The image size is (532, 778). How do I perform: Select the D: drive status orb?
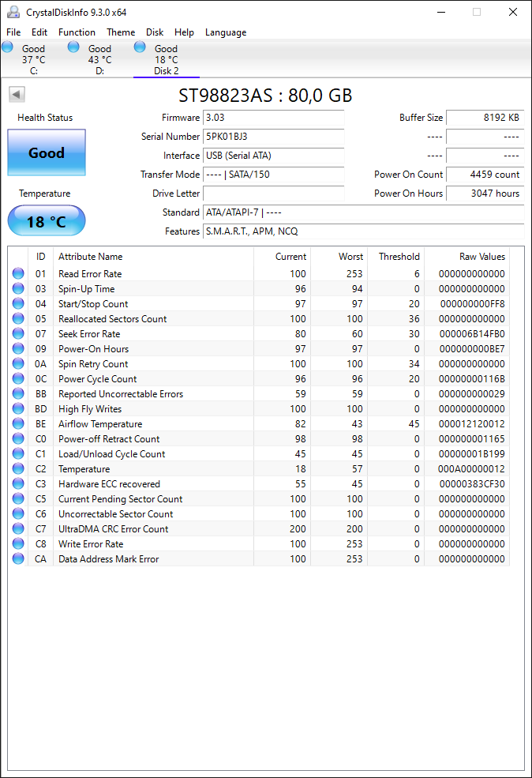(x=73, y=47)
